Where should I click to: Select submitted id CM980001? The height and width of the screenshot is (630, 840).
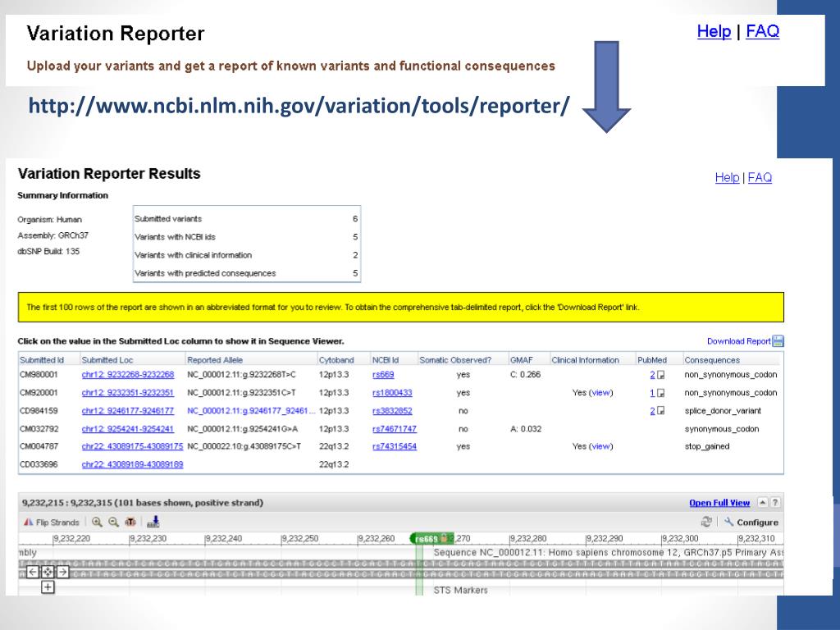tap(39, 374)
